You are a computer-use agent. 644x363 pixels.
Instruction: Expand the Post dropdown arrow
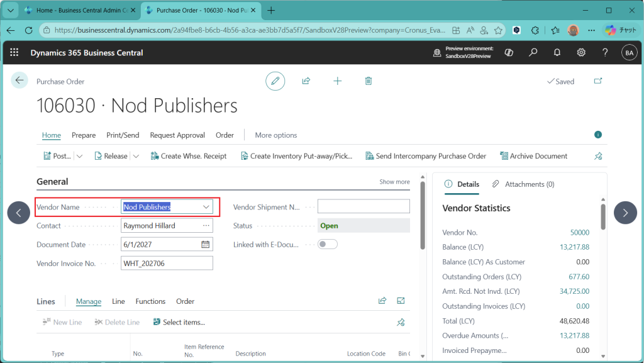pos(79,156)
